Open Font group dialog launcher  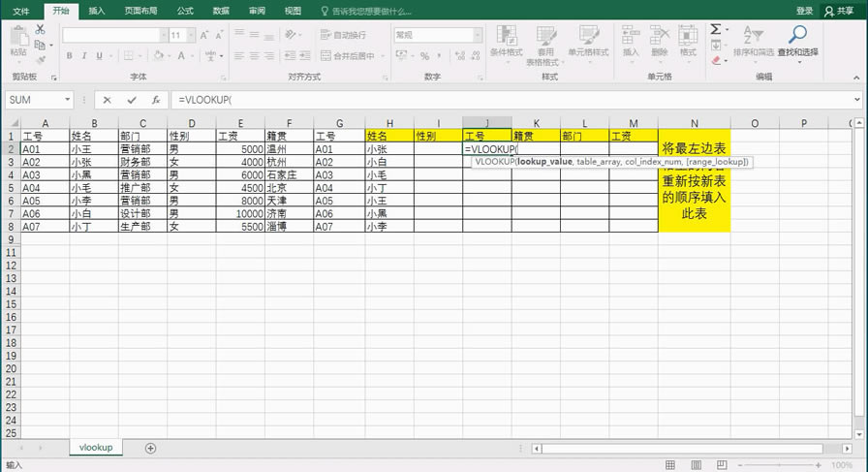224,79
